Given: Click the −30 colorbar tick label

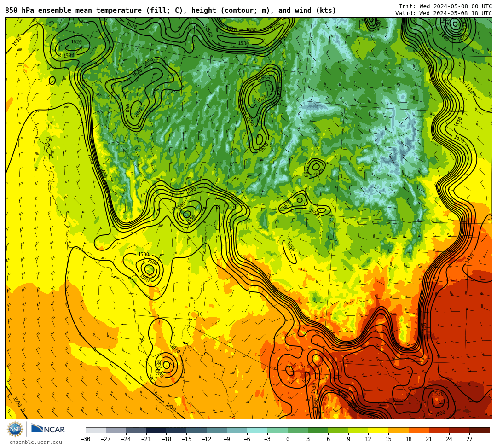Looking at the screenshot, I should tap(86, 439).
